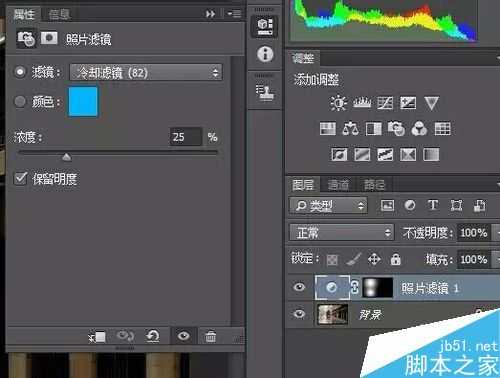Switch to the 通道 tab
The height and width of the screenshot is (378, 500).
click(x=338, y=185)
